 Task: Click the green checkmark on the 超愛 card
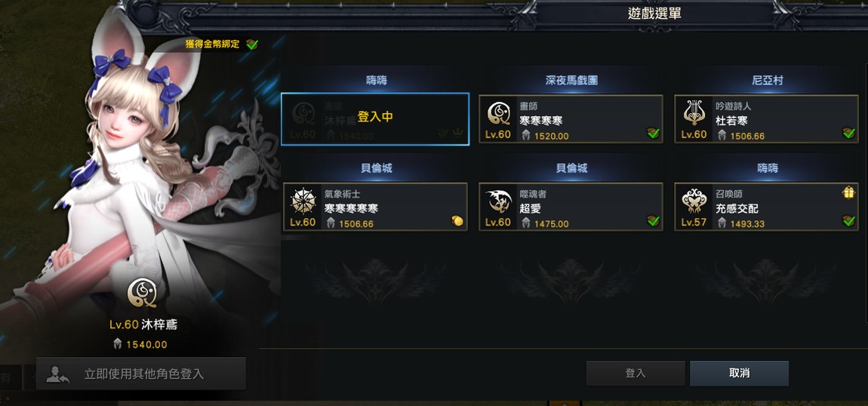tap(653, 220)
